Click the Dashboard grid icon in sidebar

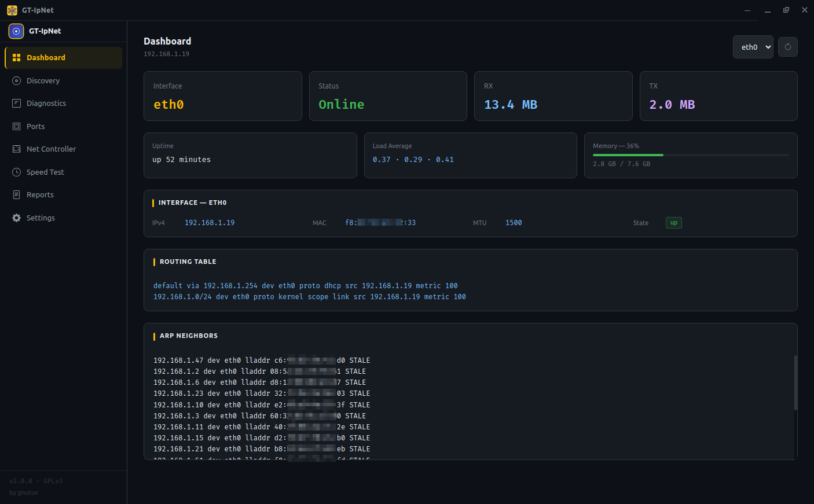click(16, 58)
